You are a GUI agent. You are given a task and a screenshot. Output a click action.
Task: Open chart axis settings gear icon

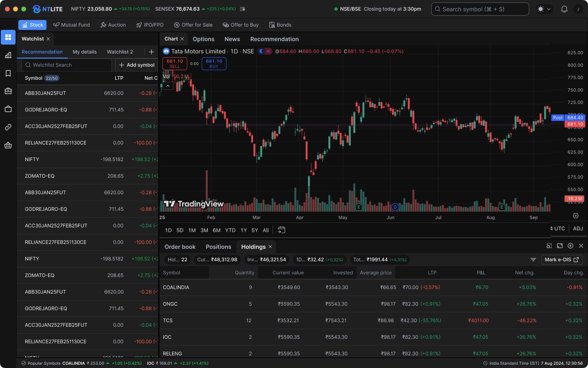click(576, 215)
